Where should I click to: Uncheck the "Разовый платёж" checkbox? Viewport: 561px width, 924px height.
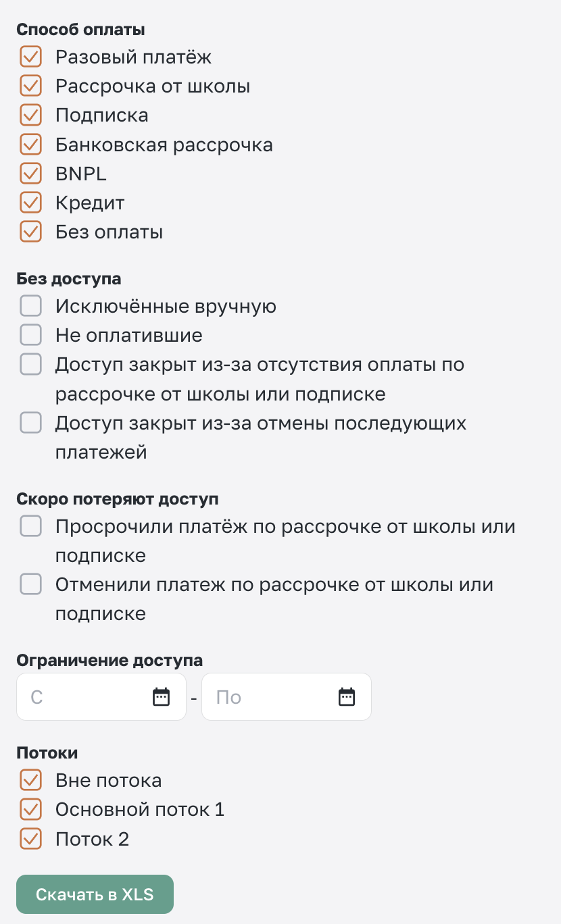point(31,57)
